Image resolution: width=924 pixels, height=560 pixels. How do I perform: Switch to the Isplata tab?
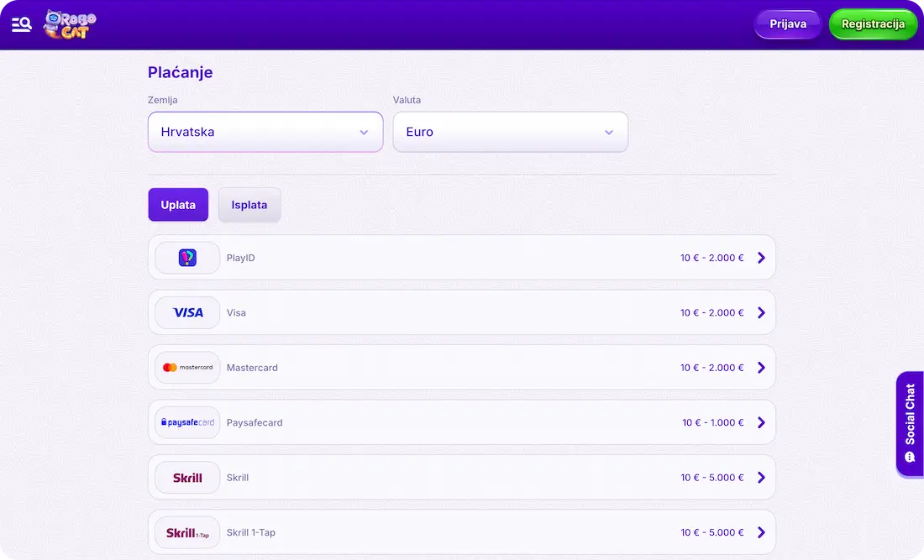coord(249,205)
